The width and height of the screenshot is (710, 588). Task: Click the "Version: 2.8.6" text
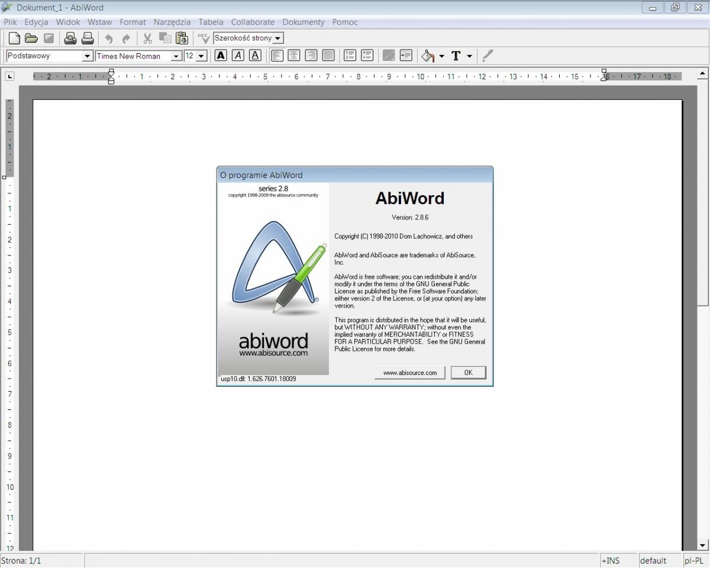point(410,217)
